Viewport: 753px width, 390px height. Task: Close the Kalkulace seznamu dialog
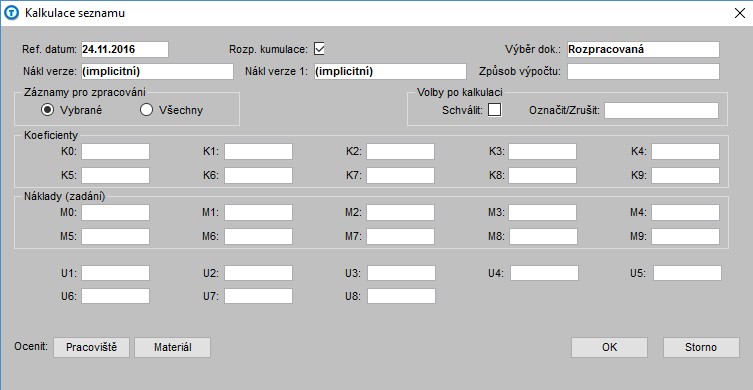pyautogui.click(x=740, y=13)
